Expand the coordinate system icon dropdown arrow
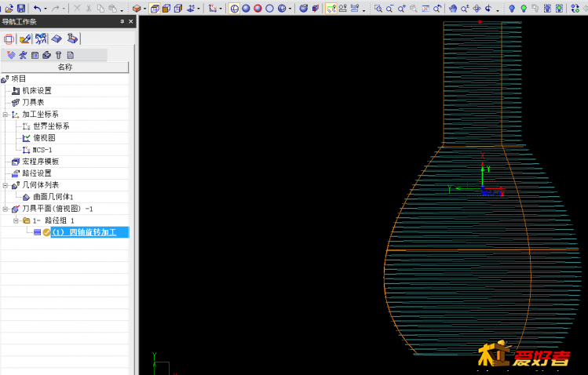The width and height of the screenshot is (588, 375). click(221, 9)
